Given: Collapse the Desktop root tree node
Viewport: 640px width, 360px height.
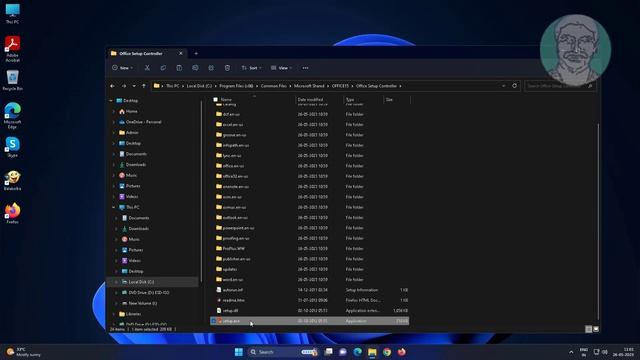Looking at the screenshot, I should 111,100.
